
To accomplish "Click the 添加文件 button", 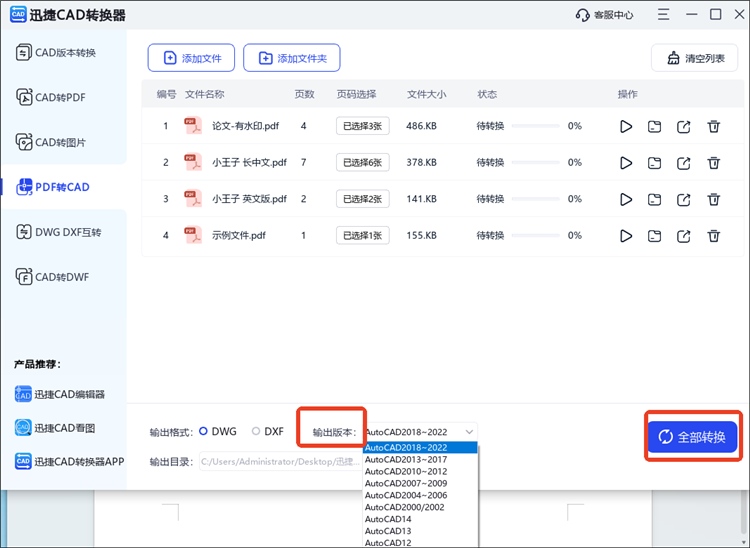I will [192, 58].
